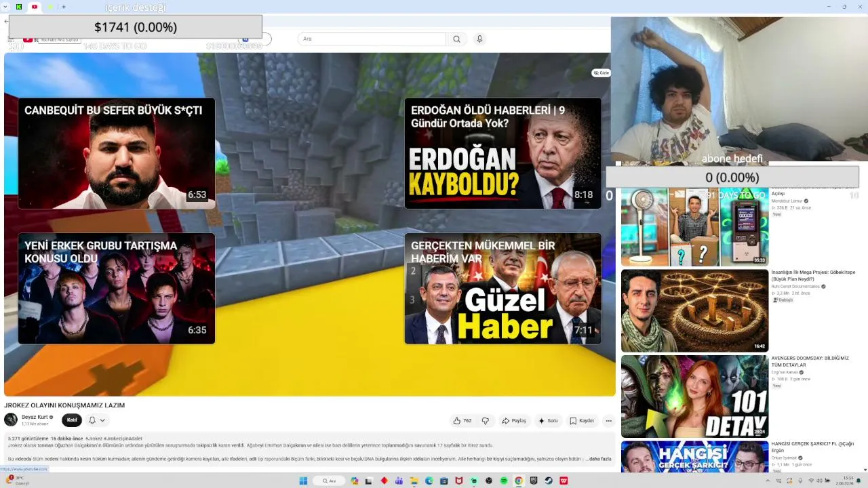Screen dimensions: 868x488
Task: Open the 'ERDOĞAN ÖLDÜ HABERLERİ' end-screen video
Action: pyautogui.click(x=503, y=154)
